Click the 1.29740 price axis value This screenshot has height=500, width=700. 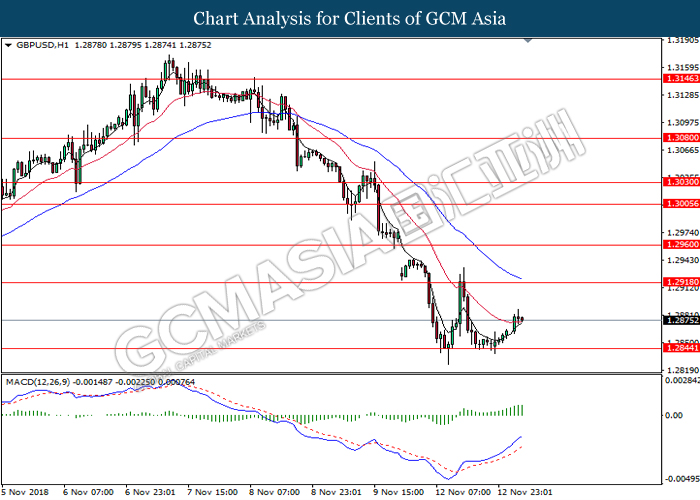(683, 233)
